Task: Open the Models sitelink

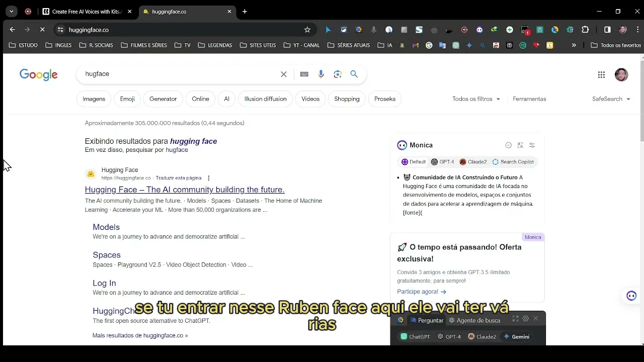Action: point(106,227)
